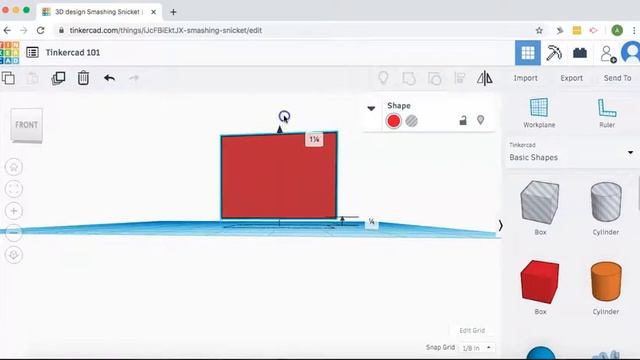The image size is (640, 360).
Task: Click the Export button
Action: [x=571, y=78]
